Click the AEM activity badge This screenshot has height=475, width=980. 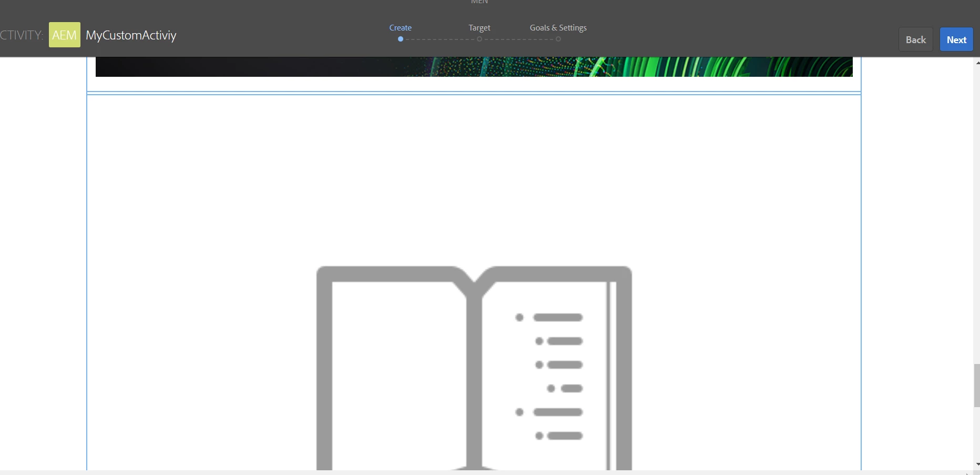click(65, 35)
